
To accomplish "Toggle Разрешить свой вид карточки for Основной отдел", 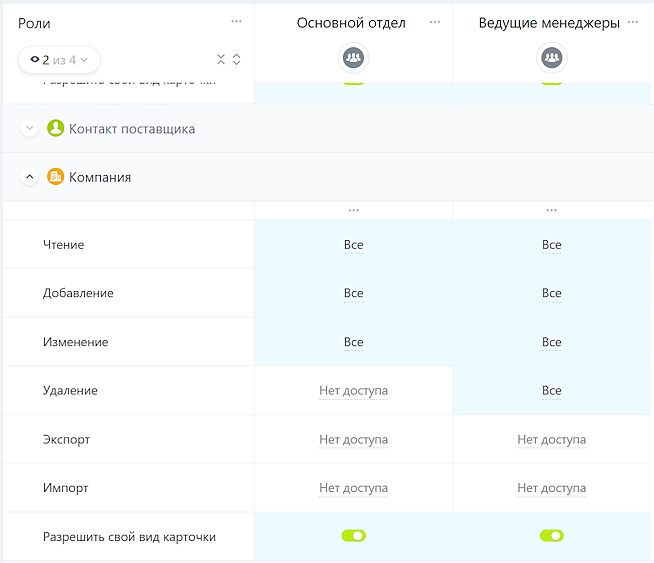I will (x=353, y=535).
